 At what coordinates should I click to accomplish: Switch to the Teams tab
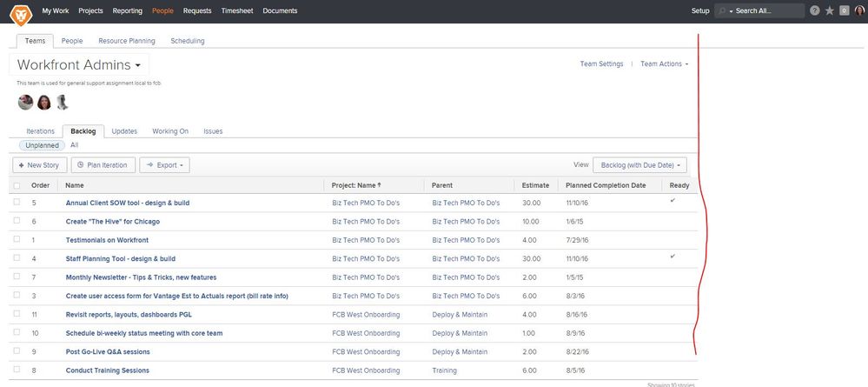coord(35,41)
